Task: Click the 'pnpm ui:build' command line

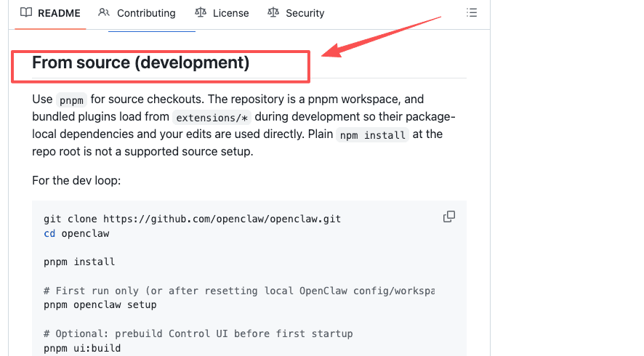Action: tap(82, 348)
